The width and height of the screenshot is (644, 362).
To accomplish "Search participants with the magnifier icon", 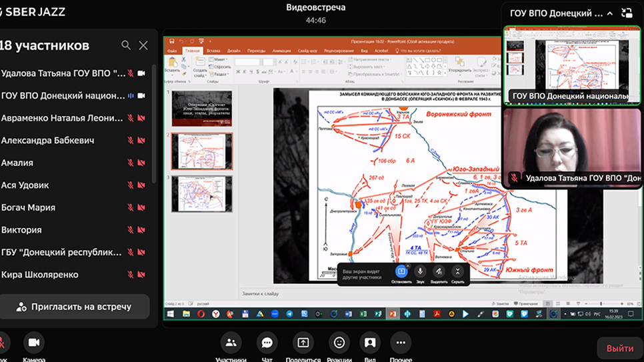I will click(126, 45).
